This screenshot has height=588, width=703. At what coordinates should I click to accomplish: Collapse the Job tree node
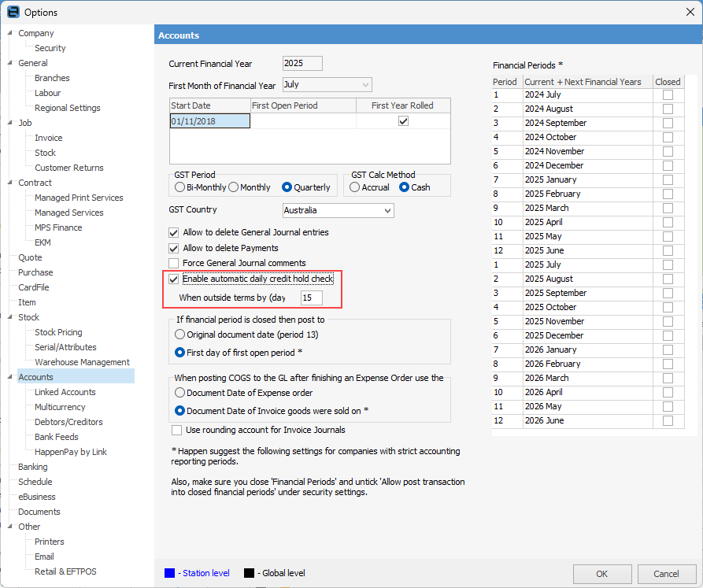click(10, 122)
